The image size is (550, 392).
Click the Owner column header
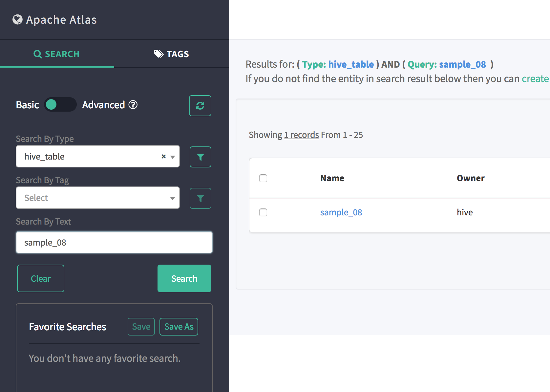point(471,178)
